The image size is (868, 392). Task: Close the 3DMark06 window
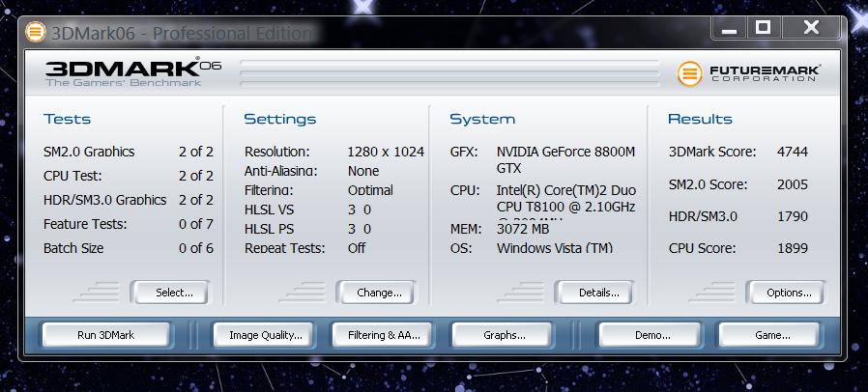812,28
